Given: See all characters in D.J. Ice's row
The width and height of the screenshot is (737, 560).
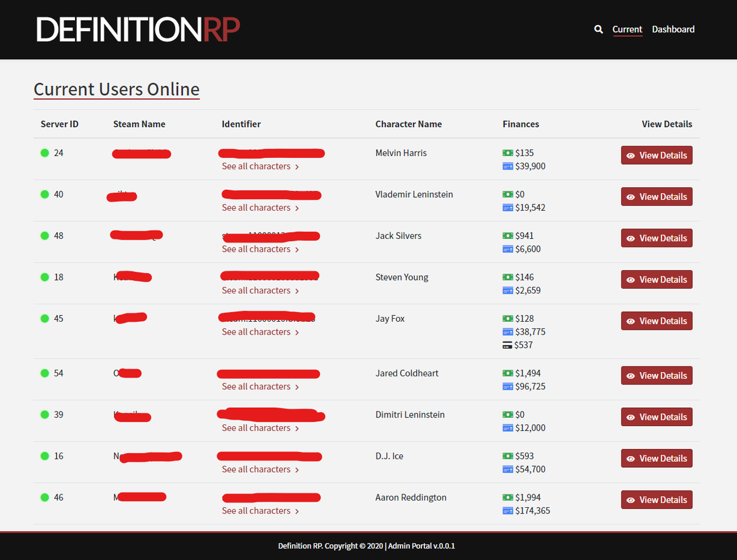Looking at the screenshot, I should pos(260,470).
